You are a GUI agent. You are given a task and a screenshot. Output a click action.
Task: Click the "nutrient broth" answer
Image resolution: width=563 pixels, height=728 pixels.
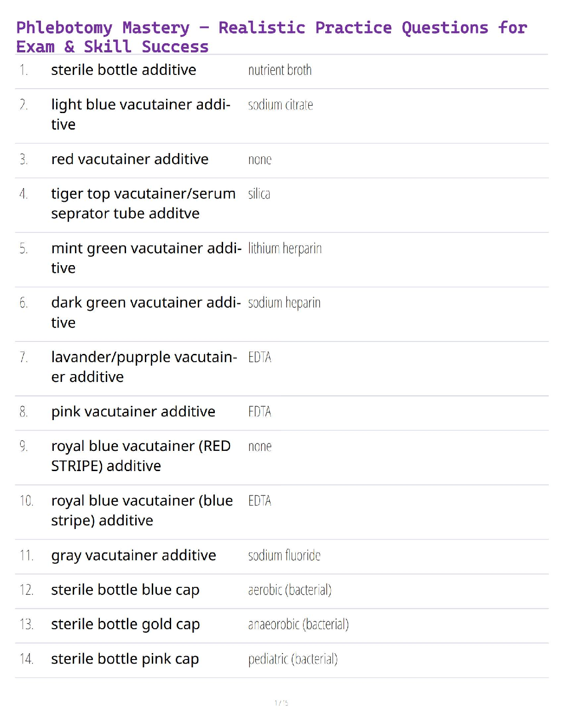click(x=280, y=70)
